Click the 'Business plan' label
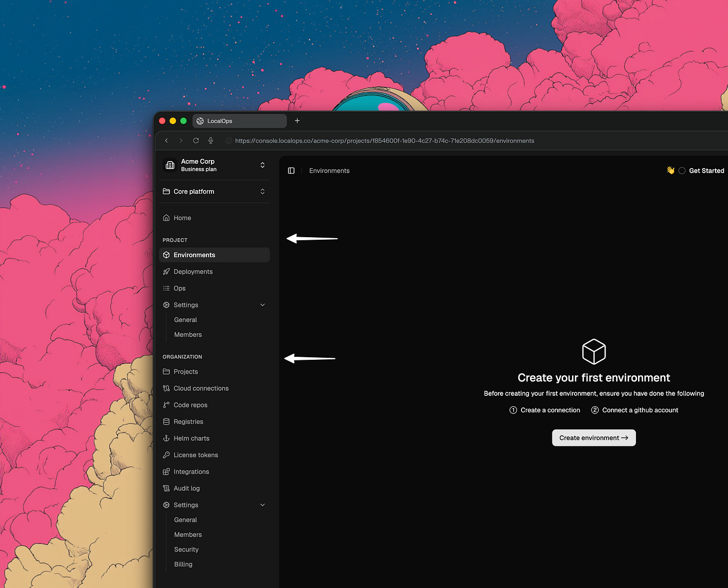Viewport: 728px width, 588px height. [199, 170]
